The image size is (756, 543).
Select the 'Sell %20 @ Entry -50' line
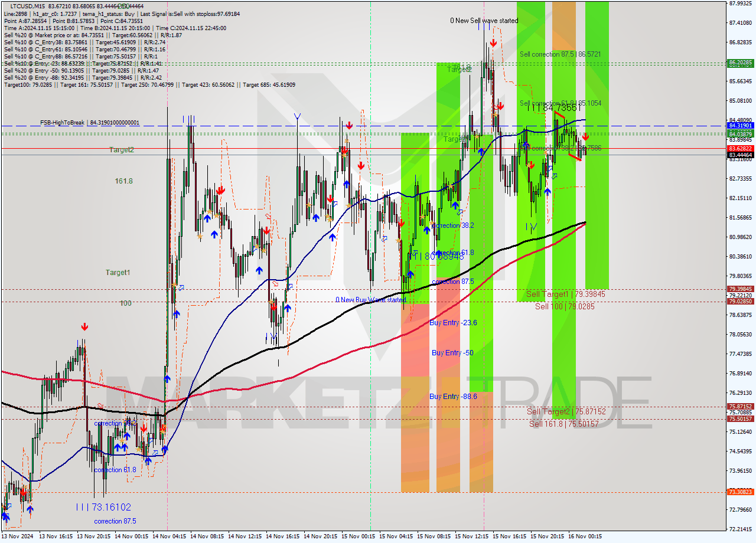[82, 70]
